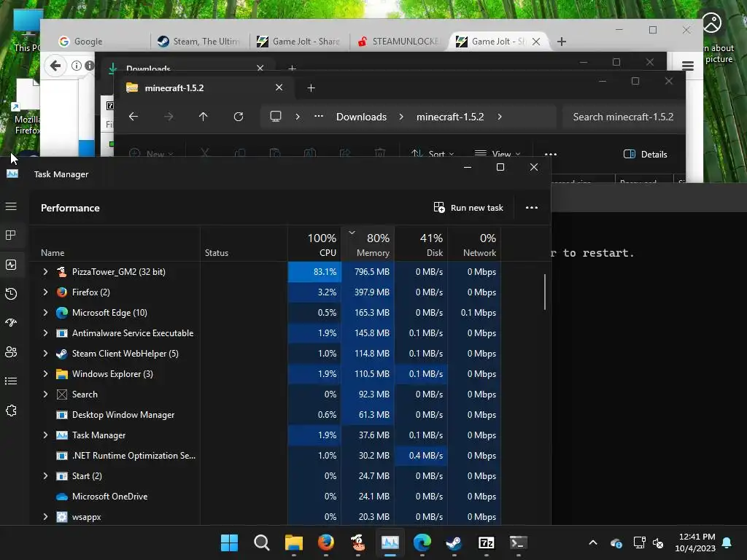Viewport: 747px width, 560px height.
Task: Open App history icon in Task Manager sidebar
Action: pyautogui.click(x=11, y=294)
